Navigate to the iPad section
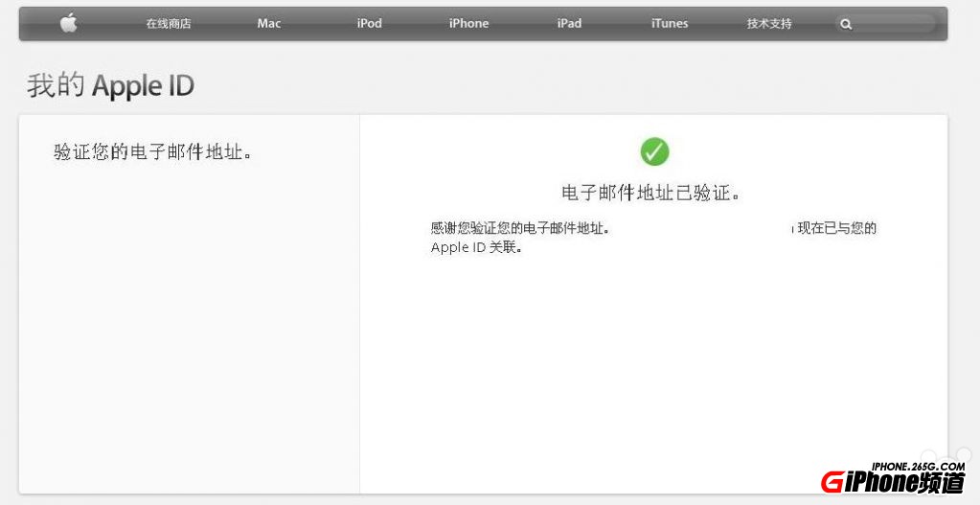Image resolution: width=980 pixels, height=505 pixels. (569, 24)
